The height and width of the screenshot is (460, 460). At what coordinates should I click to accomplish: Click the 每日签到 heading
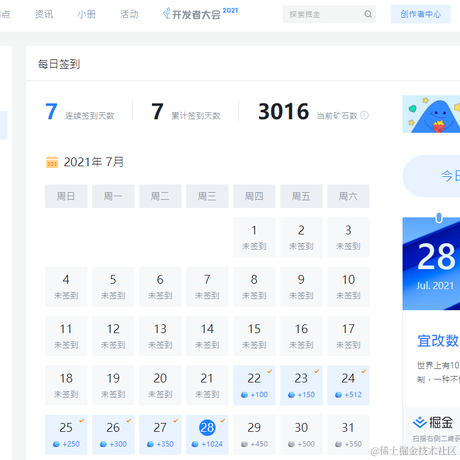pyautogui.click(x=59, y=64)
